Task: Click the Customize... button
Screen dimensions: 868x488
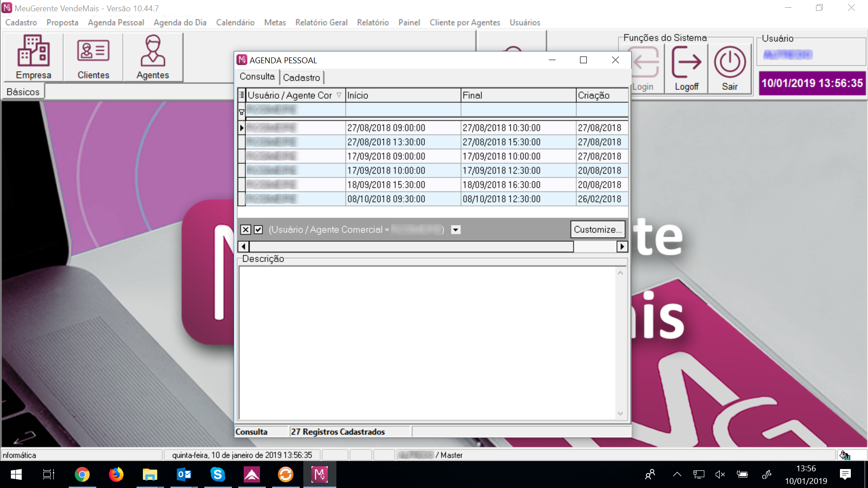Action: 598,230
